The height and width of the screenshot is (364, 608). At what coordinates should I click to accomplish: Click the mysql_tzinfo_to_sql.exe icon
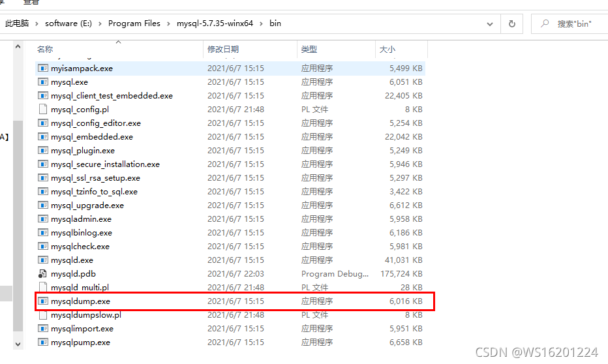pos(42,192)
